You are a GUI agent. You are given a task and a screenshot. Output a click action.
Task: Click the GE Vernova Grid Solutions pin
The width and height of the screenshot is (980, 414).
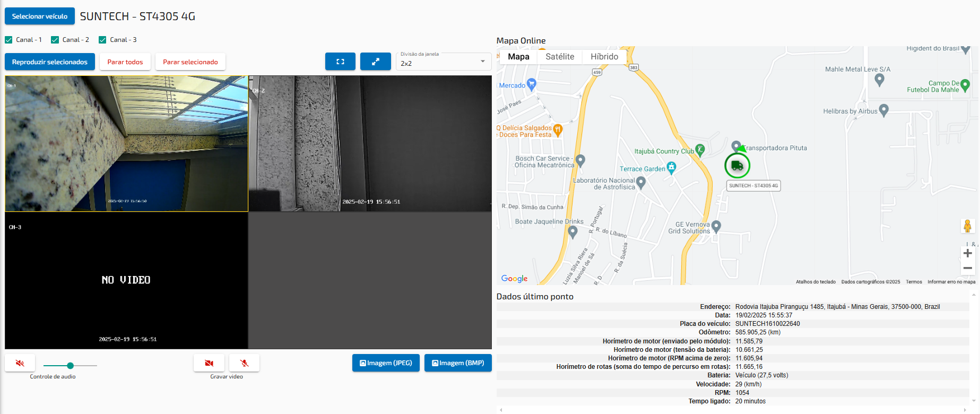(716, 226)
